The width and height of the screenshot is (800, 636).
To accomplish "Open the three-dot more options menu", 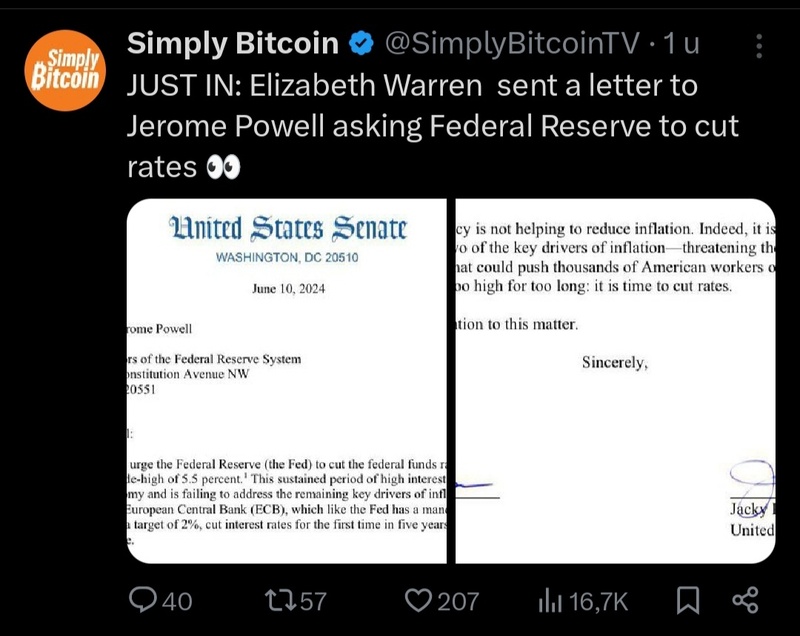I will click(x=759, y=46).
